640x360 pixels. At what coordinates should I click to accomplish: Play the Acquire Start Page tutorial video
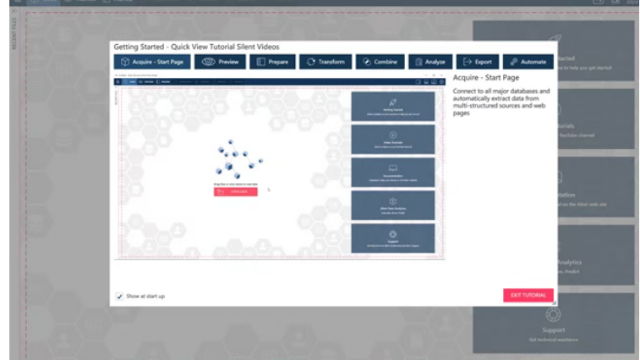coord(280,167)
